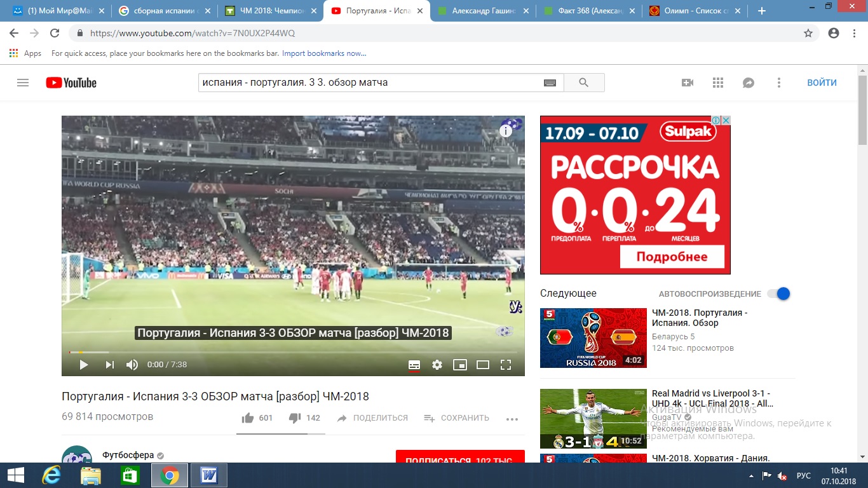
Task: Open ЧМ-2018 Португалия - Испания Обзор thumbnail
Action: click(593, 337)
